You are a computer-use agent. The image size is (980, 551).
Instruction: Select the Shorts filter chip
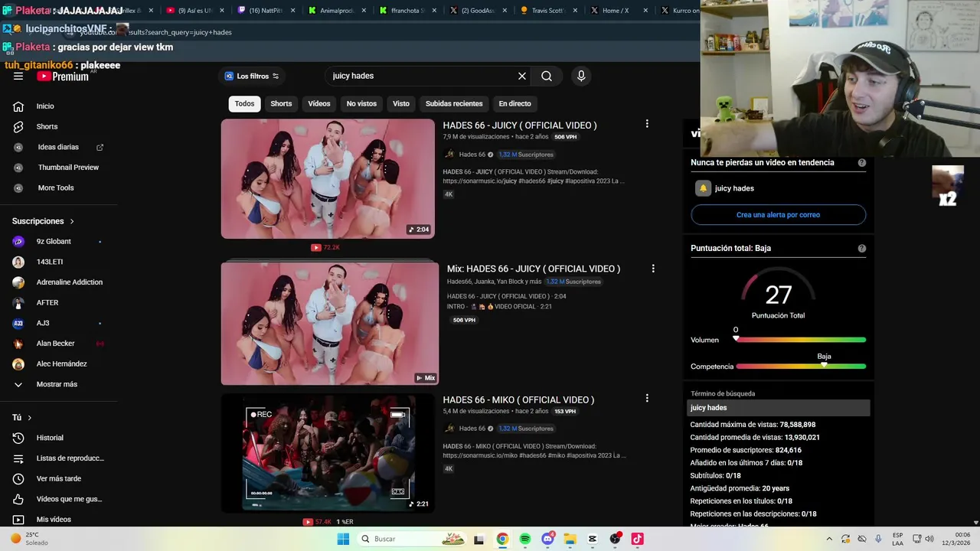click(x=281, y=103)
